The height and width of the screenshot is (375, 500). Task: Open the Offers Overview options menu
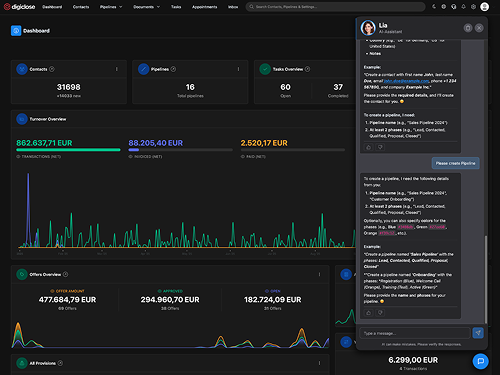319,274
